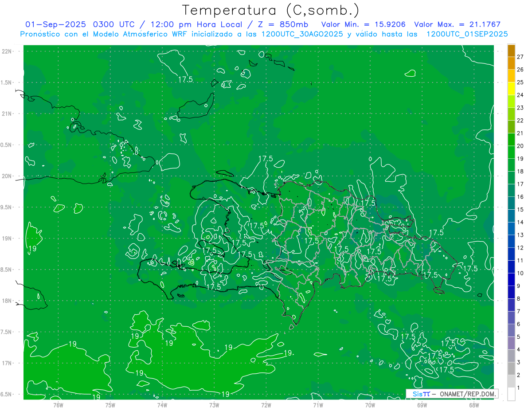Click the dark blue swatch between 9 and 10
Viewport: 532px width, 411px height.
(x=511, y=280)
